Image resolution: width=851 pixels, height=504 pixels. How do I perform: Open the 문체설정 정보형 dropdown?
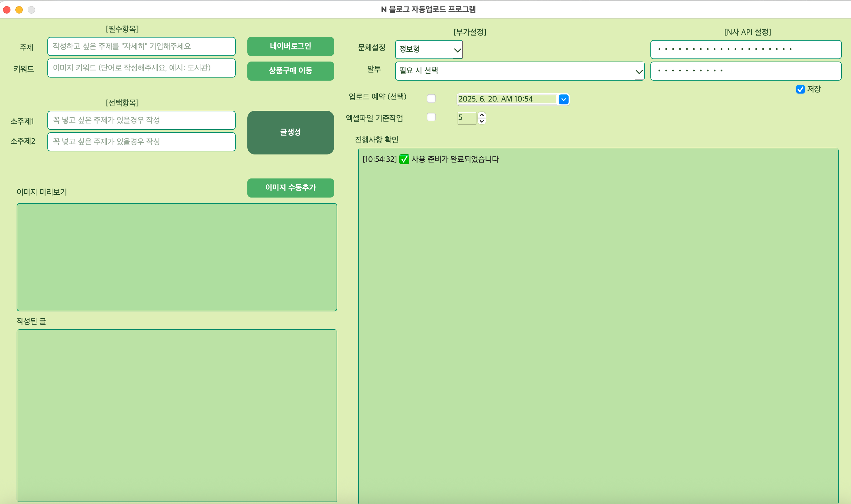tap(429, 49)
